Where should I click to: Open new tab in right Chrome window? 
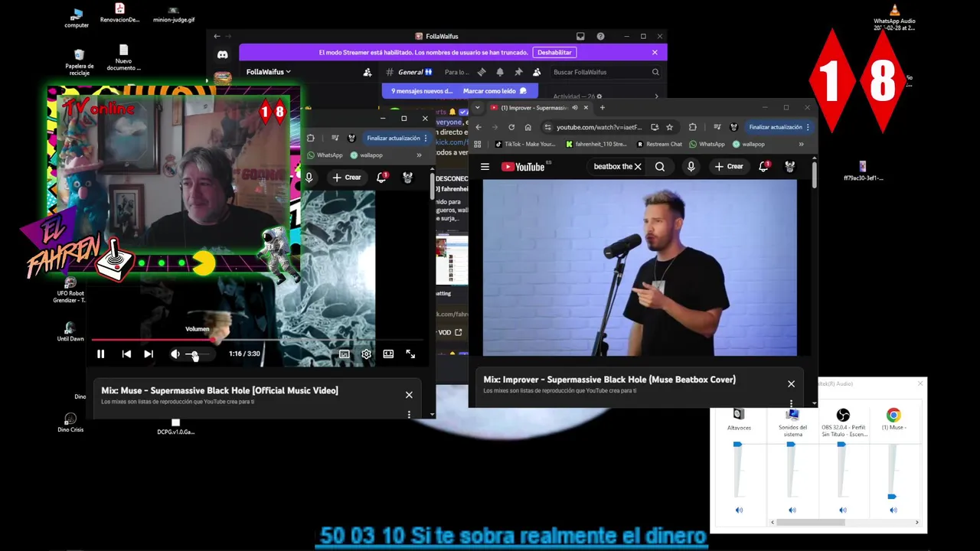(603, 107)
